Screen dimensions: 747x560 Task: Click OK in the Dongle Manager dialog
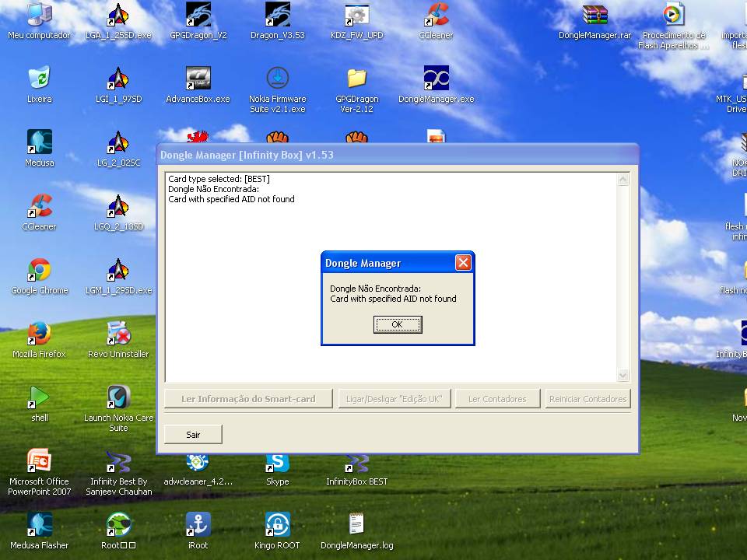[398, 324]
